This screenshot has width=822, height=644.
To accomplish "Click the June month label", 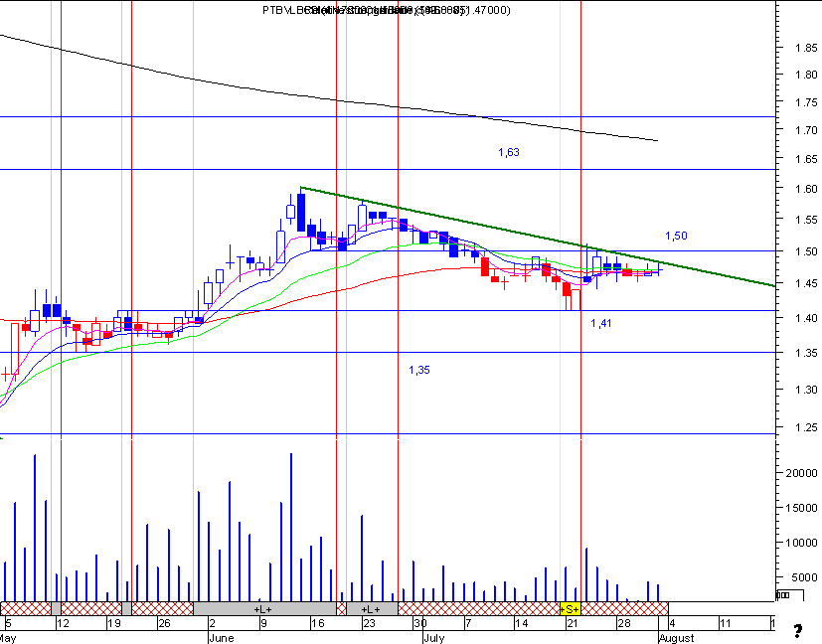I will [x=222, y=638].
